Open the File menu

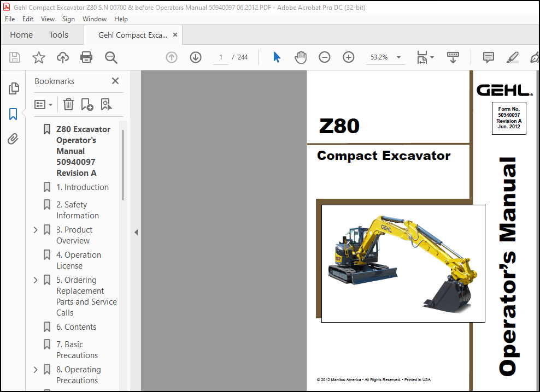10,19
